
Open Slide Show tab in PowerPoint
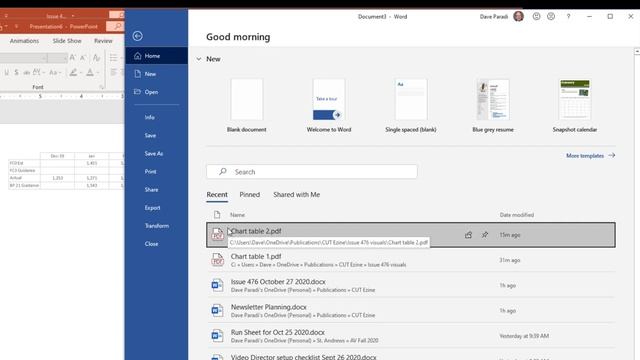click(67, 41)
